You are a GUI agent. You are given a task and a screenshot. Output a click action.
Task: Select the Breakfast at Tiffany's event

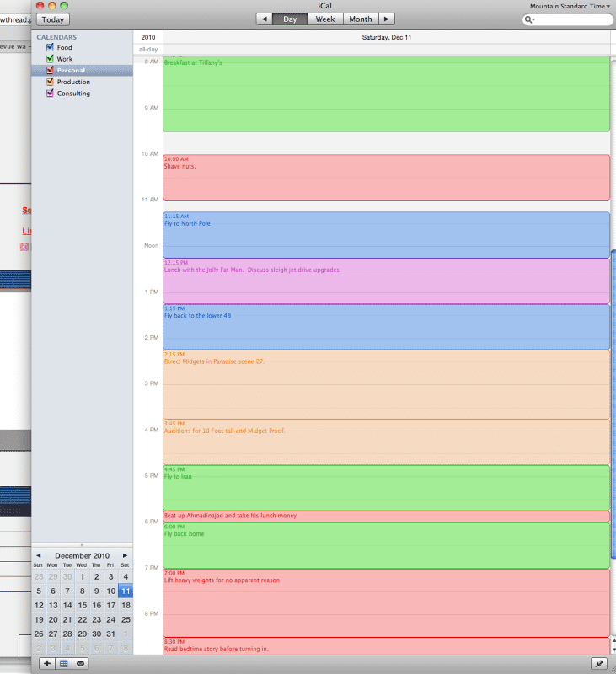[386, 94]
